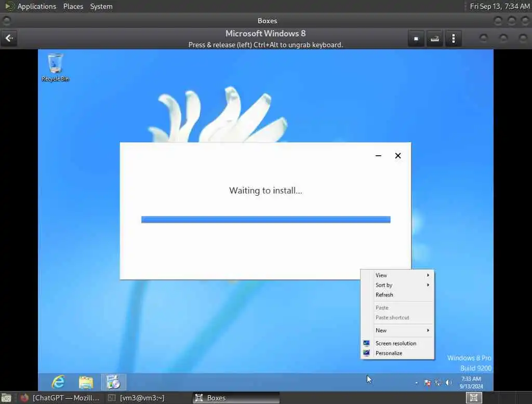Open the three-dot Boxes menu
The image size is (532, 404).
pos(453,38)
